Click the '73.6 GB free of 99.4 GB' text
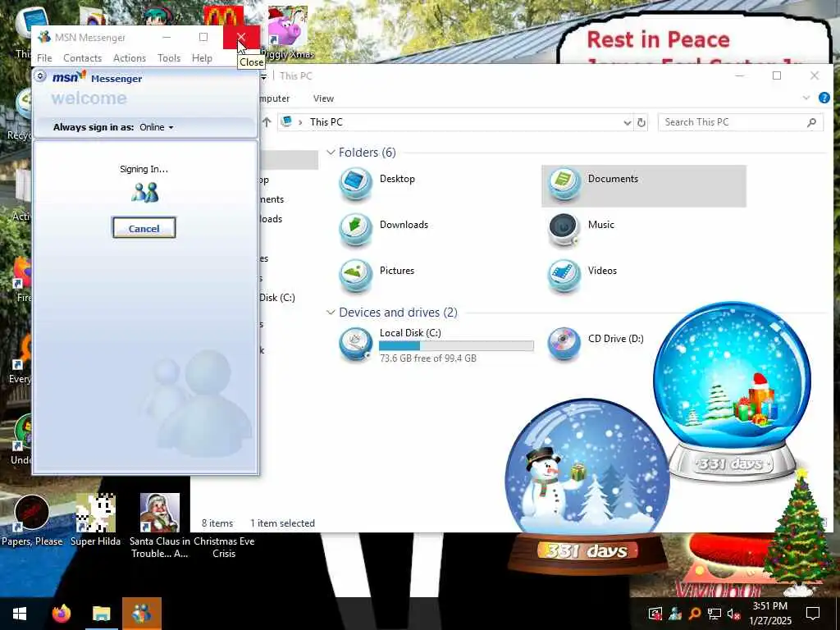 coord(428,358)
